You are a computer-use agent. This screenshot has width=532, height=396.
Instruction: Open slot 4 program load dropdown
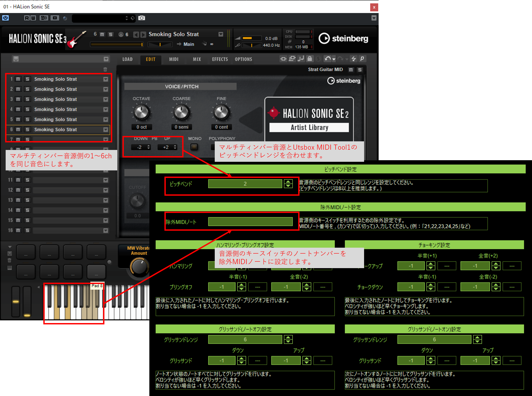point(105,110)
